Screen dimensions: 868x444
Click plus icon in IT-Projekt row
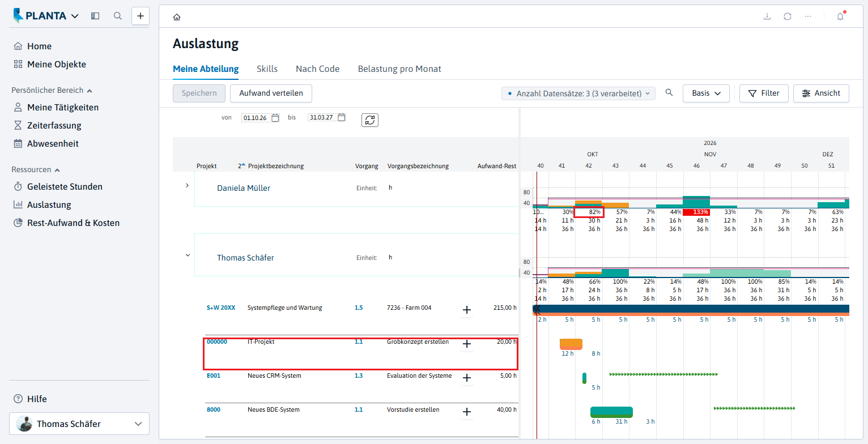pyautogui.click(x=467, y=344)
